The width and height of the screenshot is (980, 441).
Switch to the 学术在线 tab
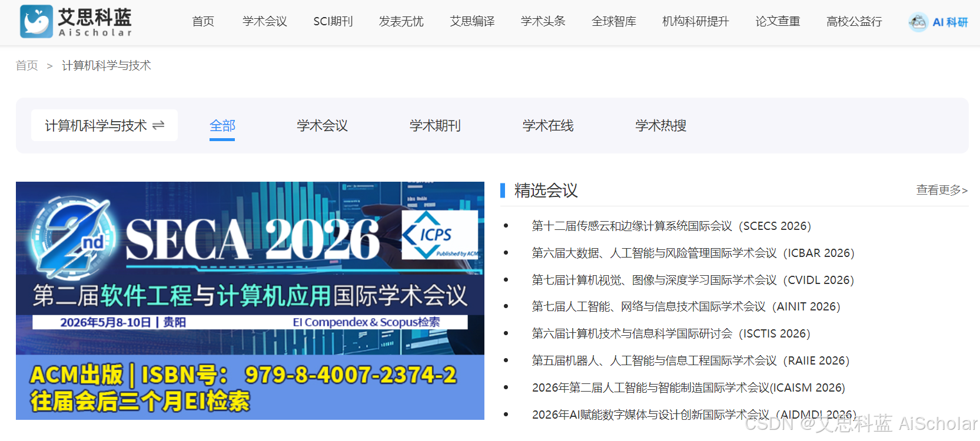(548, 126)
